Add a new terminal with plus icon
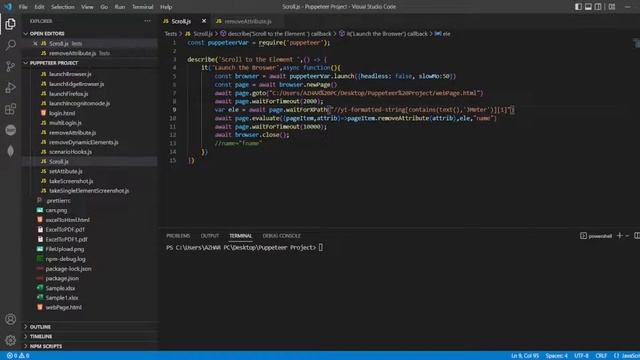The height and width of the screenshot is (360, 640). point(620,236)
